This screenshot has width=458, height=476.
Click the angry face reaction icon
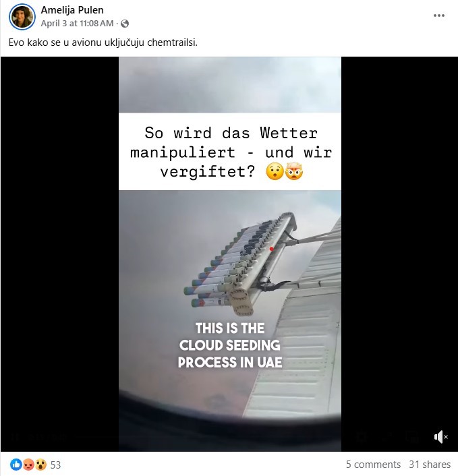[x=28, y=465]
